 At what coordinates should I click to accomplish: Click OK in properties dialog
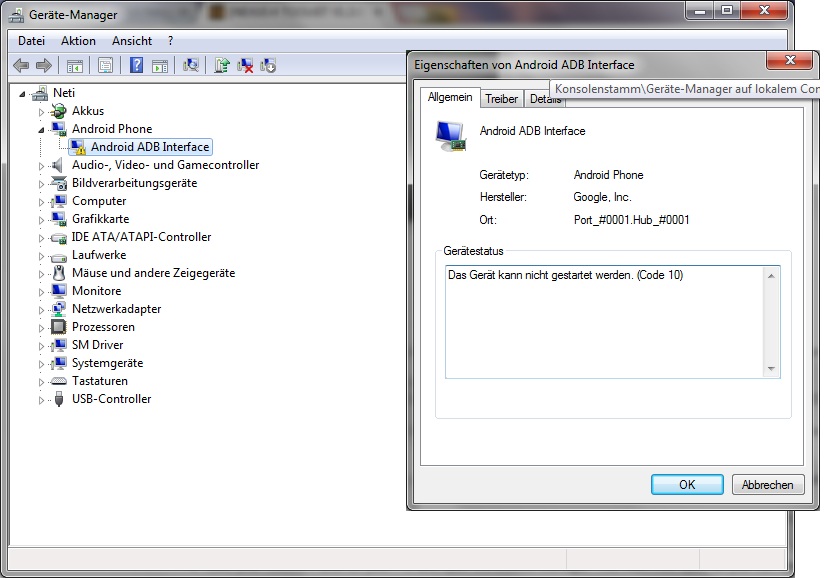point(687,484)
